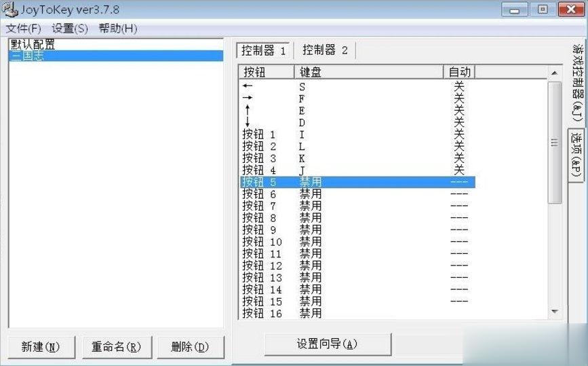Select the down arrow row mapped to D
588x366 pixels.
click(357, 122)
